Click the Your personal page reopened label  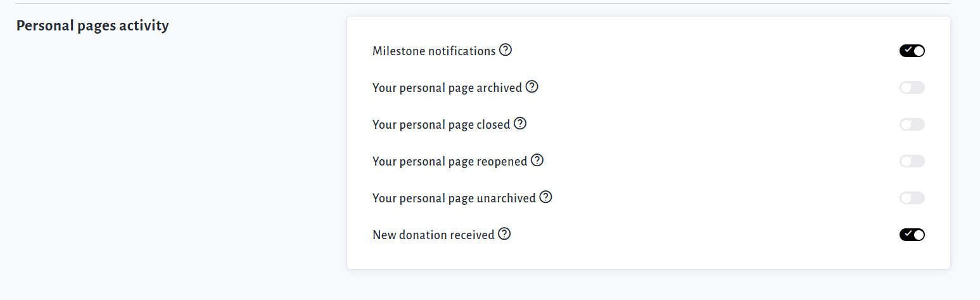[450, 161]
